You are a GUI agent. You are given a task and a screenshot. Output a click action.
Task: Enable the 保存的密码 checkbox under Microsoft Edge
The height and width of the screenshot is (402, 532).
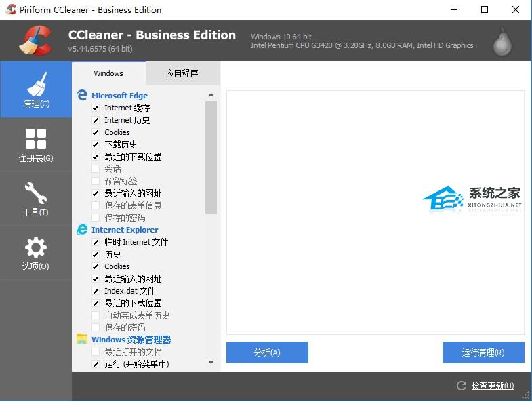point(96,218)
